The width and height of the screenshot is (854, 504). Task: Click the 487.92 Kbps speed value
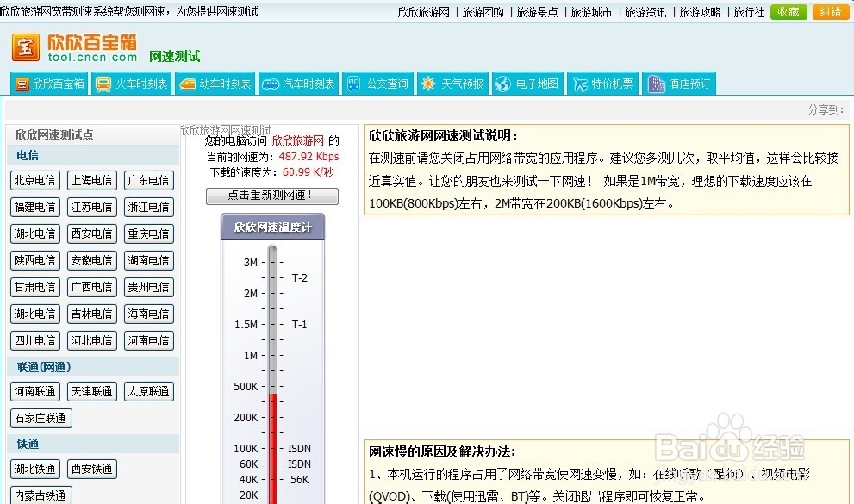click(x=309, y=157)
